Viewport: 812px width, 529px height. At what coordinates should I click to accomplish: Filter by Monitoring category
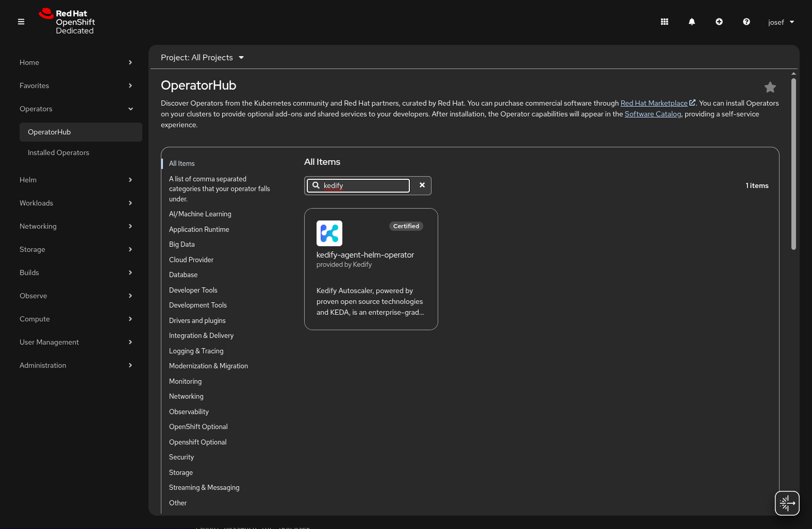186,381
